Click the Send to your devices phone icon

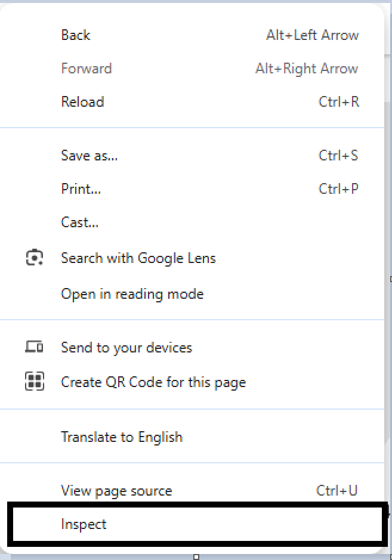[35, 347]
